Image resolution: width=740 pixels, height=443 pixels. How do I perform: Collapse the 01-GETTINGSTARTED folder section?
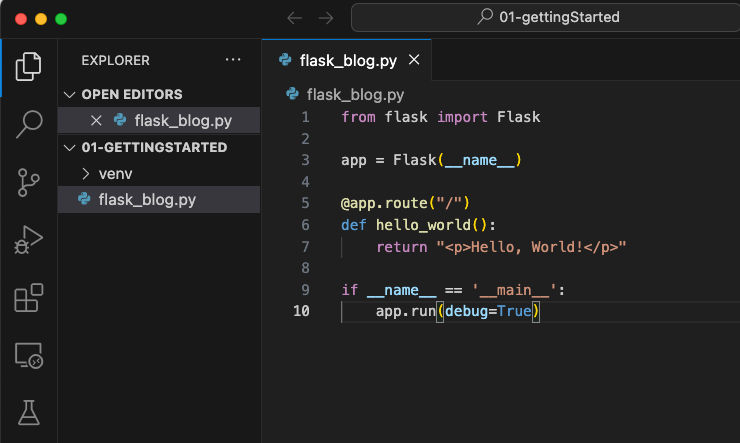click(69, 148)
